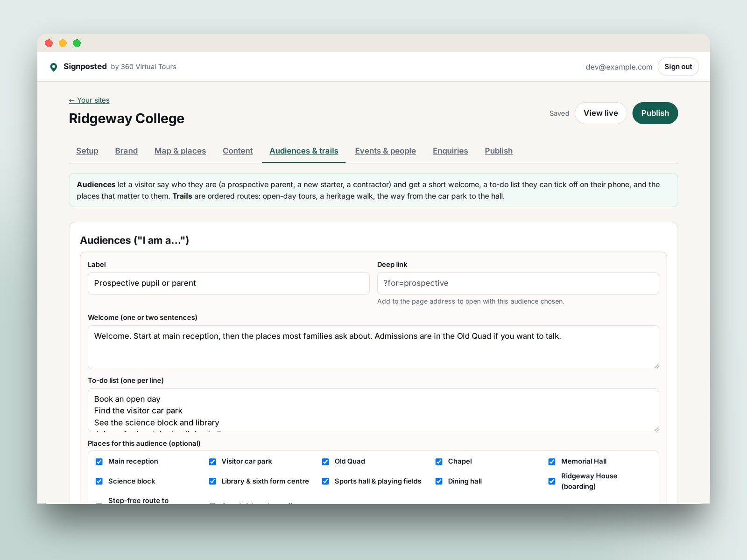The image size is (747, 560).
Task: Go back via Your sites link
Action: [89, 100]
